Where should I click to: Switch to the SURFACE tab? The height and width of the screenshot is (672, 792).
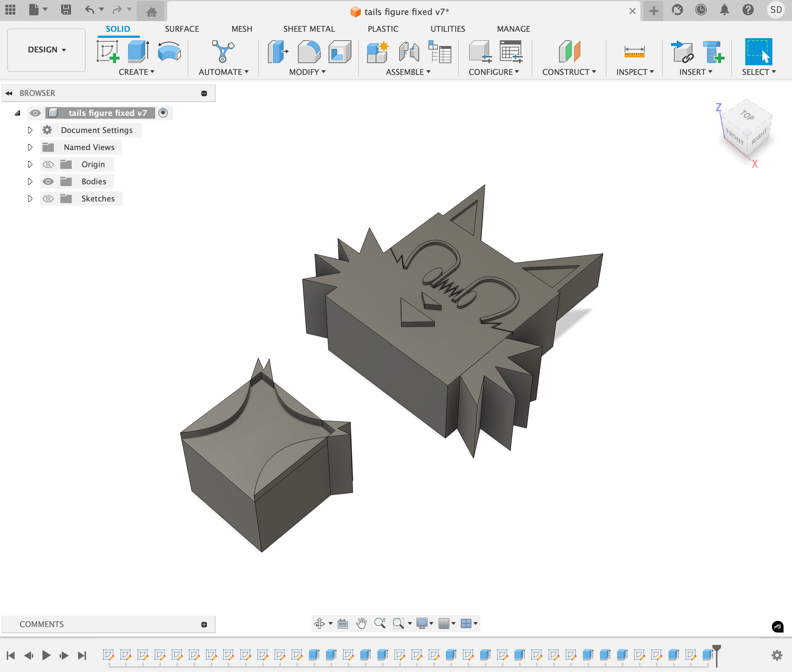182,29
